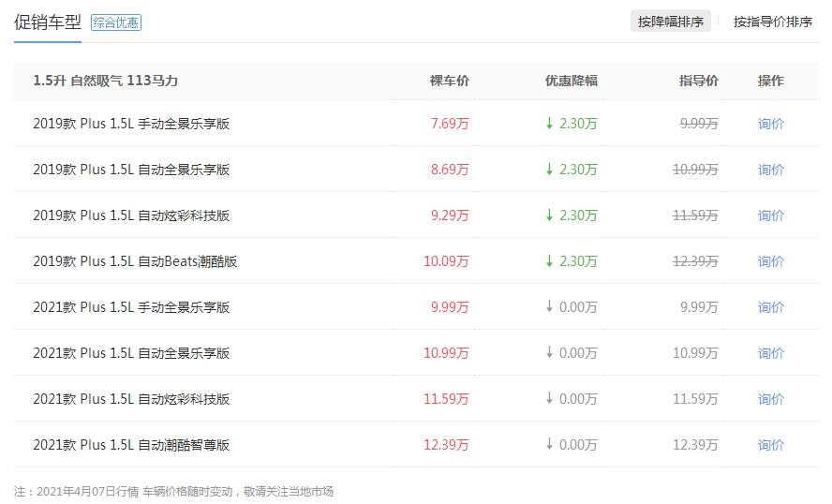Screen dimensions: 832x504
Task: Sort by 按降幅排序
Action: [670, 22]
